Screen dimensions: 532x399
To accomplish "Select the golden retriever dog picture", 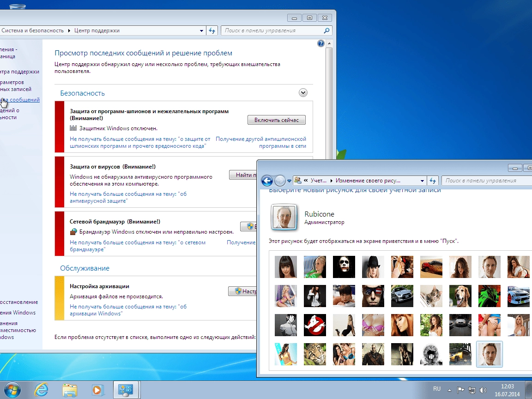I will 460,296.
